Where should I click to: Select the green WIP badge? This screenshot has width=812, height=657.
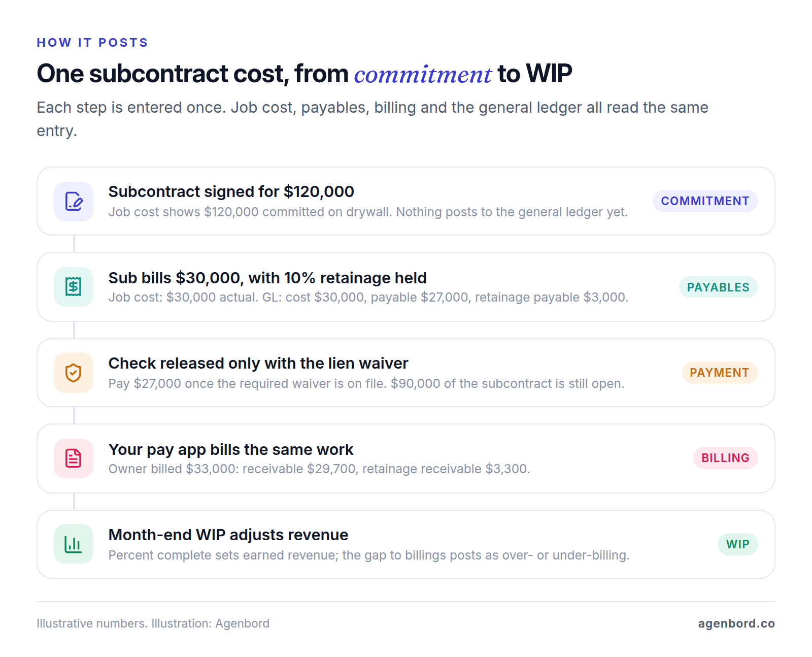coord(737,544)
